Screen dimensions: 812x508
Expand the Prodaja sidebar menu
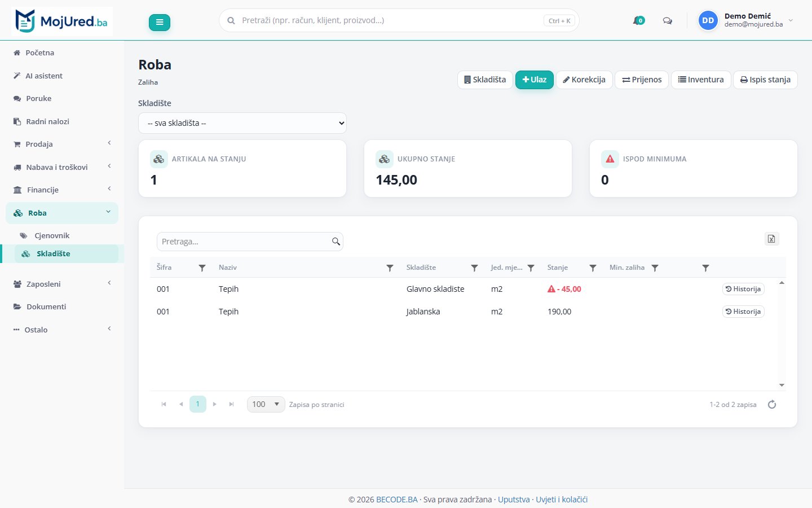(62, 144)
